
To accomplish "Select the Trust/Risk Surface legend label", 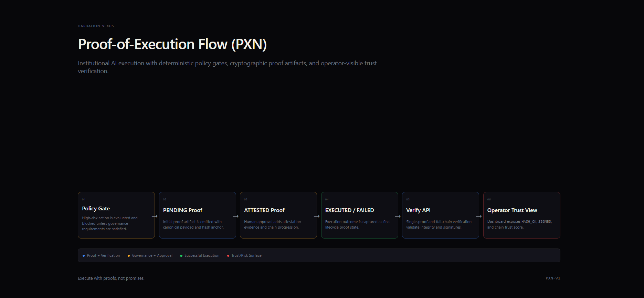I will coord(246,256).
